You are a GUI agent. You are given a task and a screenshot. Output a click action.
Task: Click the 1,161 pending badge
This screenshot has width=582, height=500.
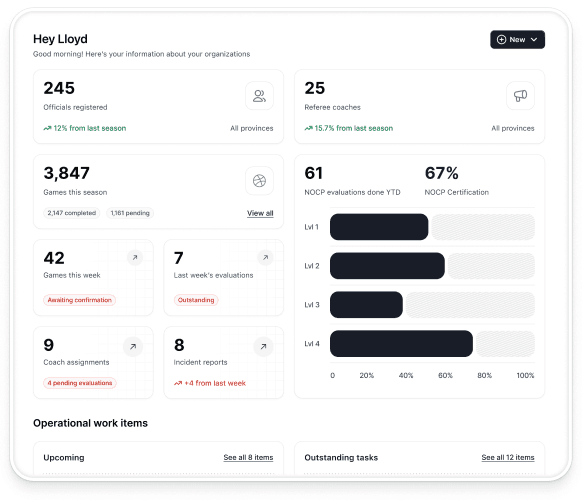(130, 213)
